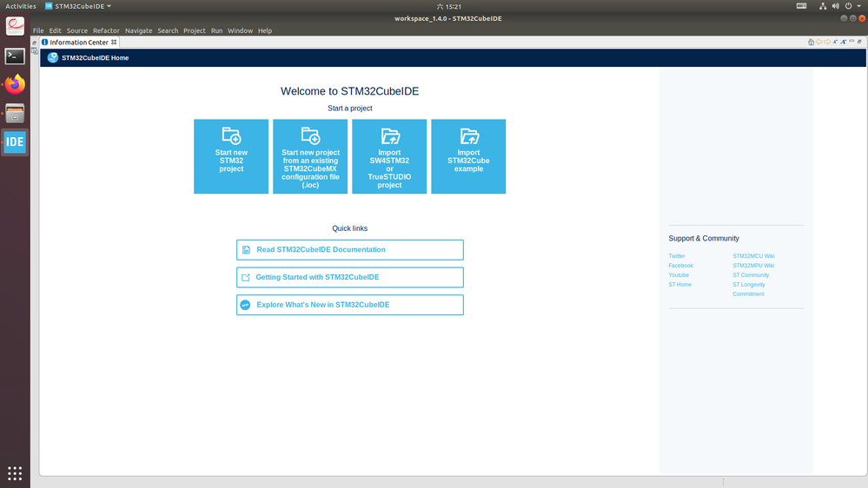Viewport: 868px width, 488px height.
Task: Open Read STM32CubeIDE Documentation link
Action: (350, 249)
